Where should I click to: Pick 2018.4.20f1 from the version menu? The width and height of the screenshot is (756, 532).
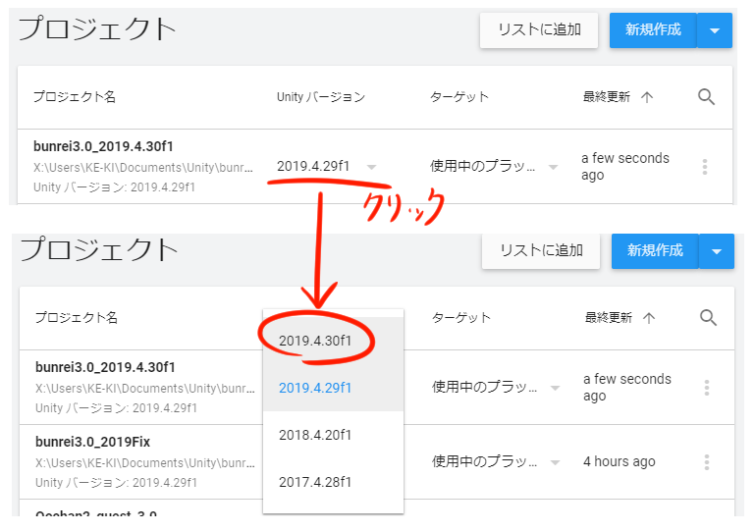click(x=315, y=435)
